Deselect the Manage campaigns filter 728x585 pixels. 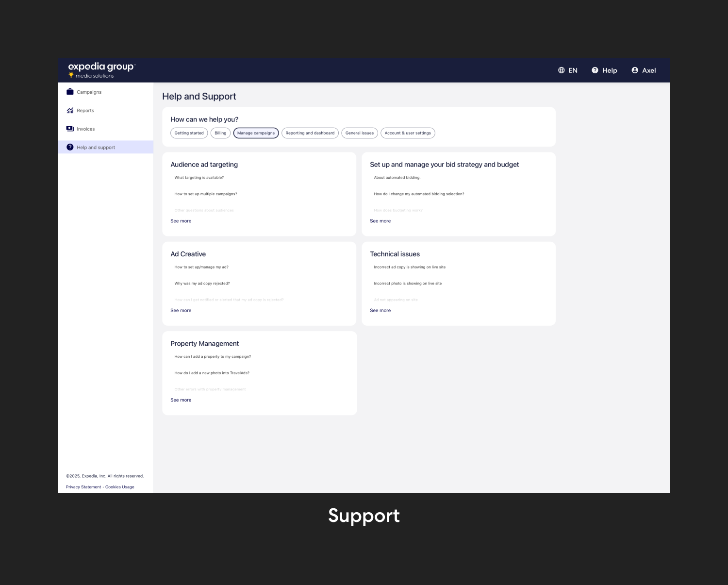coord(256,133)
